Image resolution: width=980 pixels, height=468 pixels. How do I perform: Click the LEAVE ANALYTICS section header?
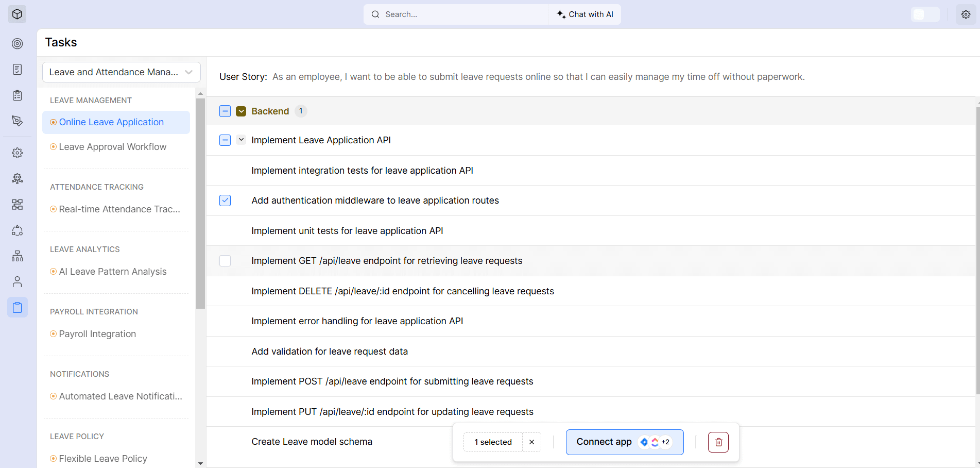click(x=85, y=249)
